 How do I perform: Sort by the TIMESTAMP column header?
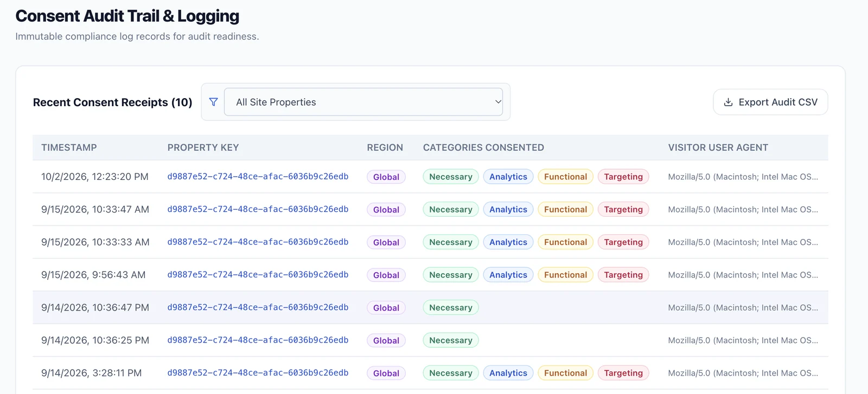tap(69, 147)
